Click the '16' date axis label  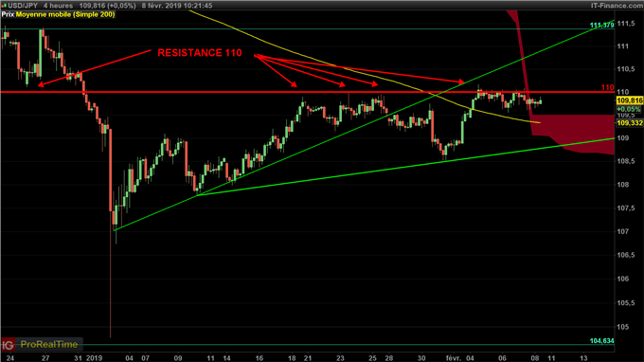pos(259,358)
